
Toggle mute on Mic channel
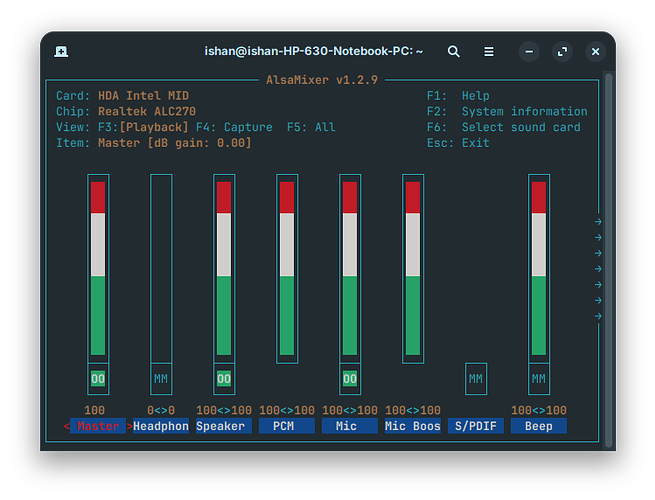(x=350, y=379)
